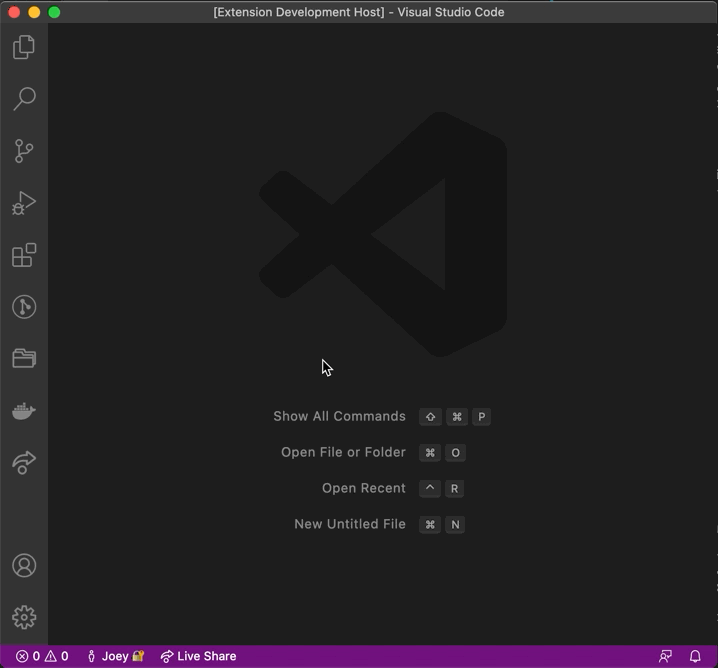The height and width of the screenshot is (668, 718).
Task: Open the Extensions marketplace icon
Action: click(x=24, y=255)
